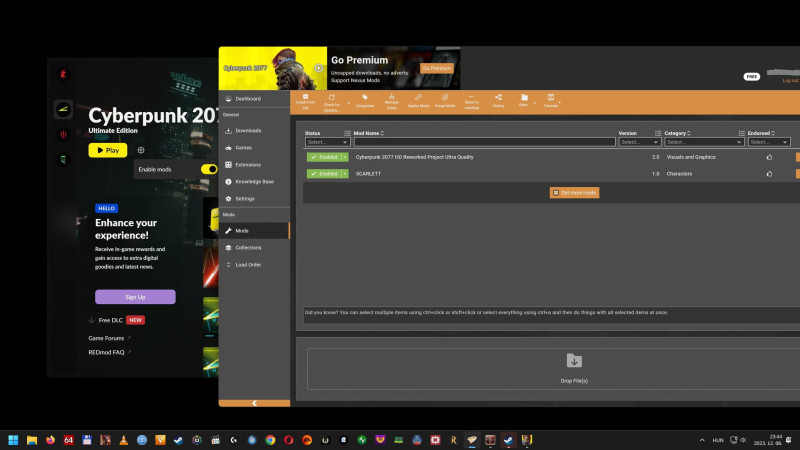Click the Log out link

coord(790,81)
